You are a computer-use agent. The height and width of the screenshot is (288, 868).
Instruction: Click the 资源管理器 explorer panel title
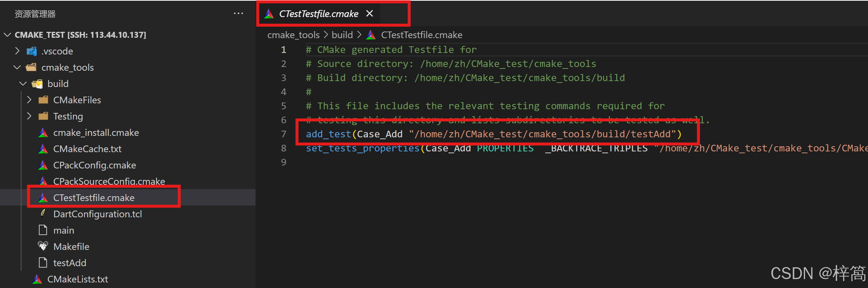(x=35, y=14)
